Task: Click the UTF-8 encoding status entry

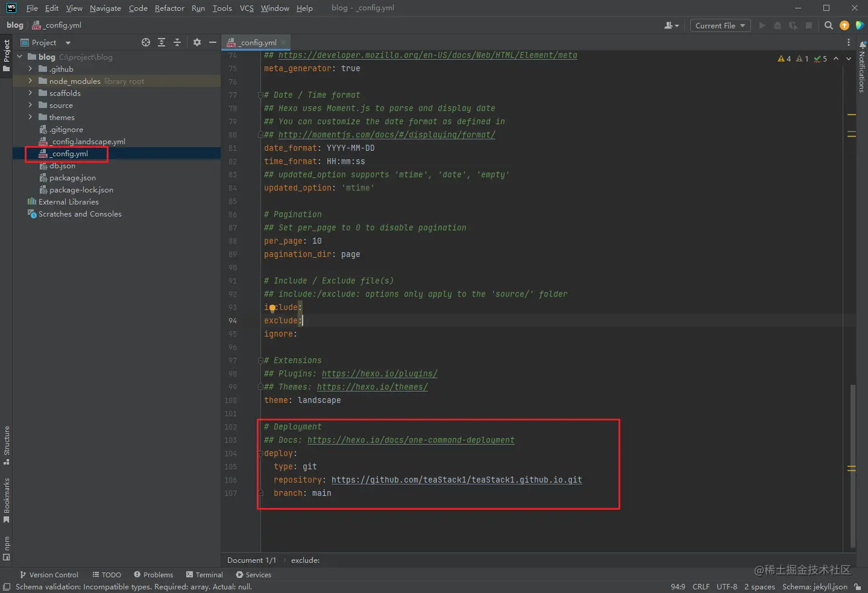Action: pyautogui.click(x=726, y=586)
